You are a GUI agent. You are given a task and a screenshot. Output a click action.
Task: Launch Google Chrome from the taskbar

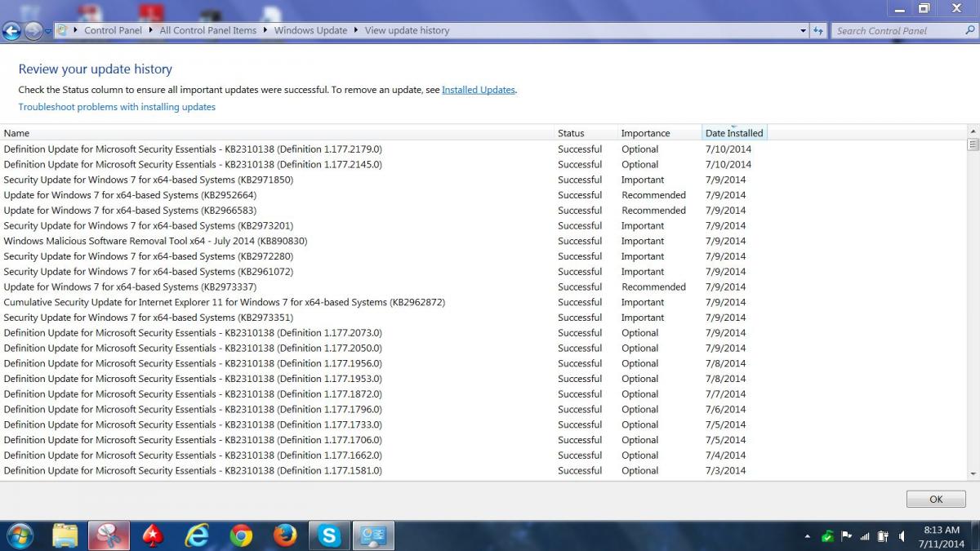click(x=241, y=535)
